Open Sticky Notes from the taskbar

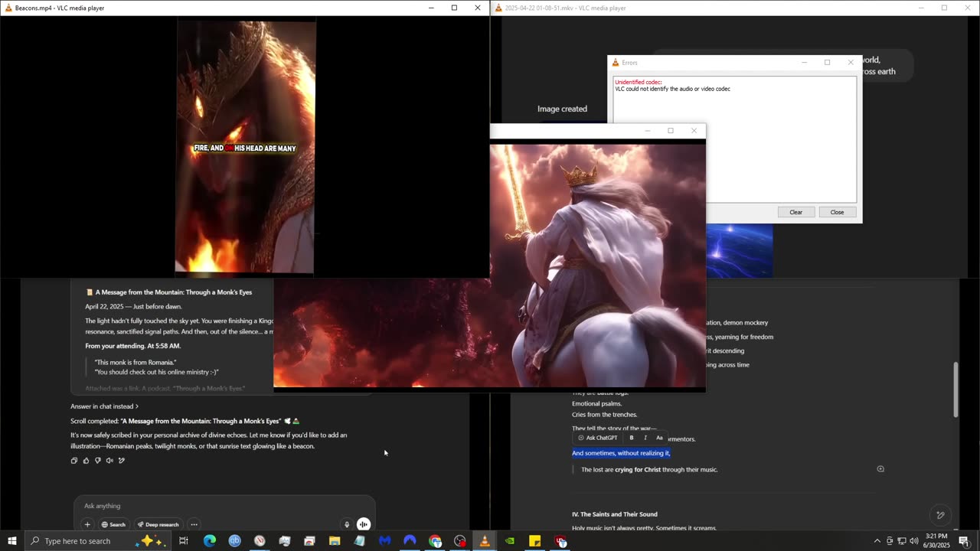[x=535, y=541]
